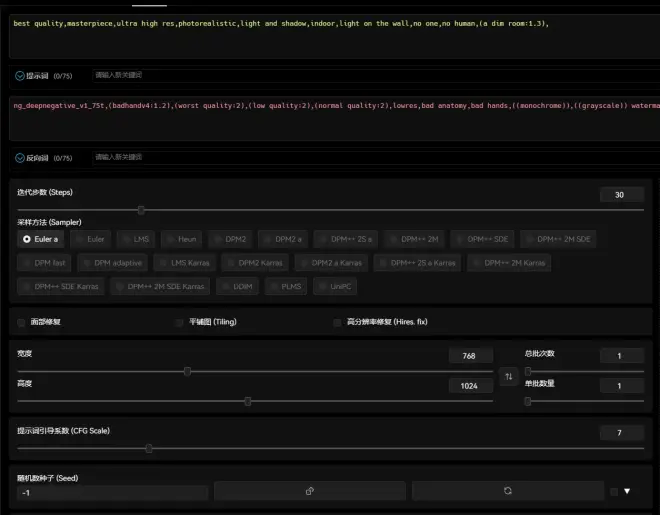Choose the DPM++ 2M SDE sampler
660x515 pixels.
click(558, 239)
